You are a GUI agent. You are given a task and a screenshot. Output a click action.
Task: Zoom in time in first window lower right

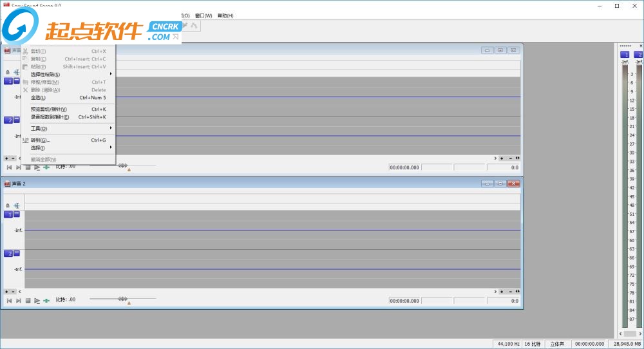coord(502,158)
